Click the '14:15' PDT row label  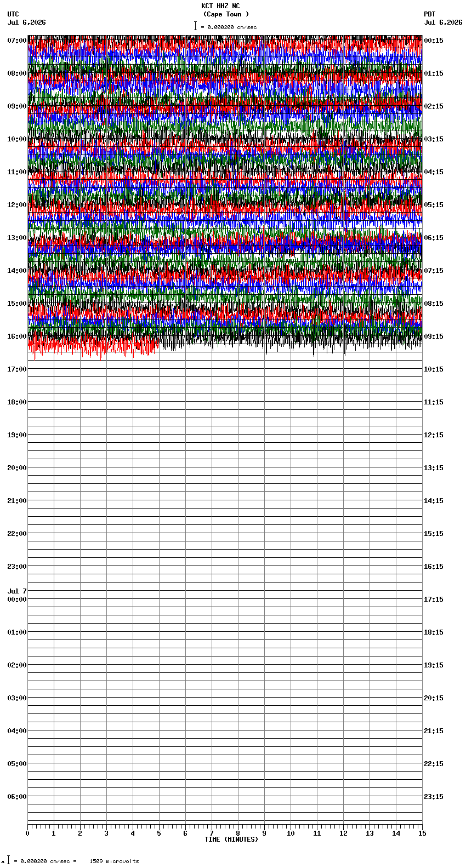tap(434, 501)
